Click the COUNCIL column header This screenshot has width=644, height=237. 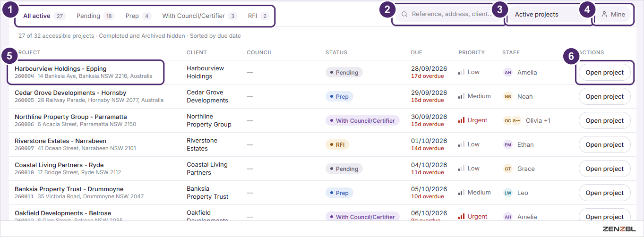[259, 52]
